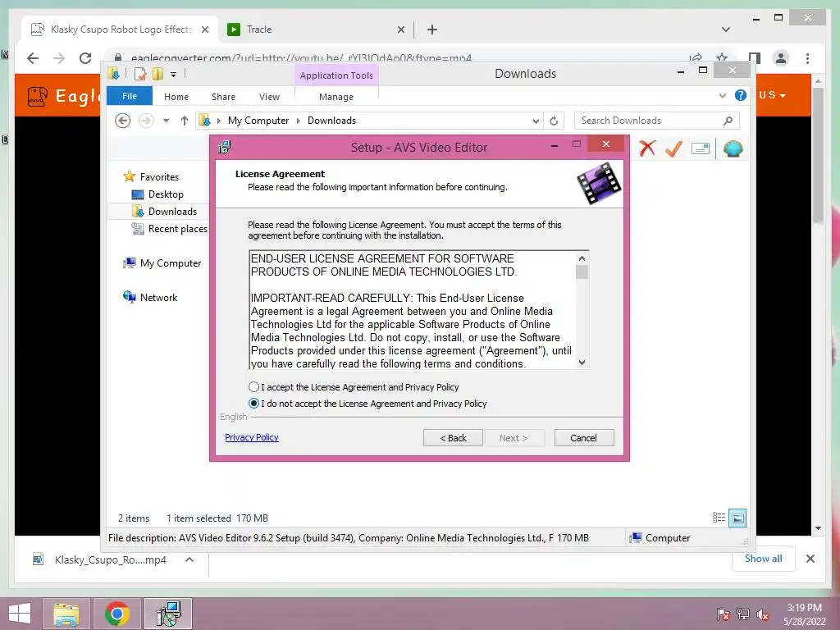Click the Application Tools contextual tab header
This screenshot has height=630, width=840.
pos(336,75)
